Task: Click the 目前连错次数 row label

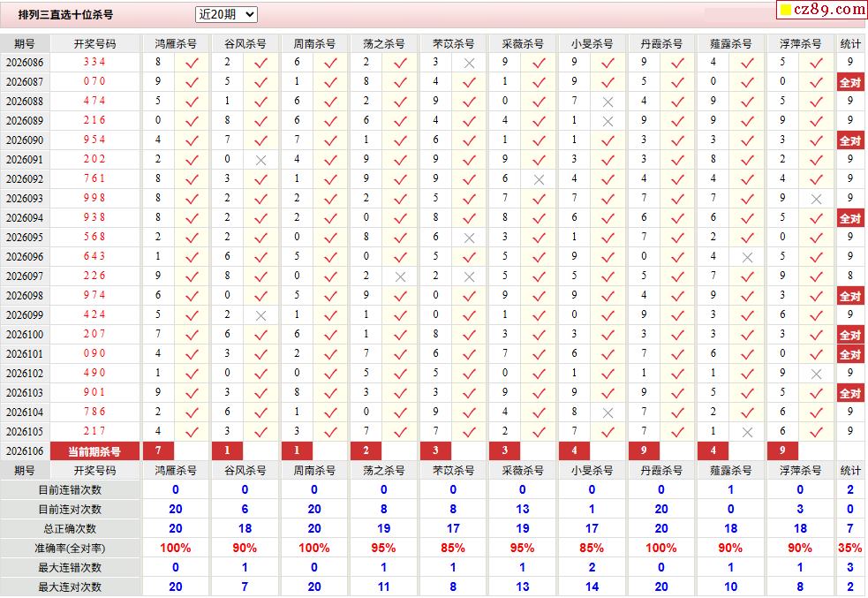Action: (70, 490)
